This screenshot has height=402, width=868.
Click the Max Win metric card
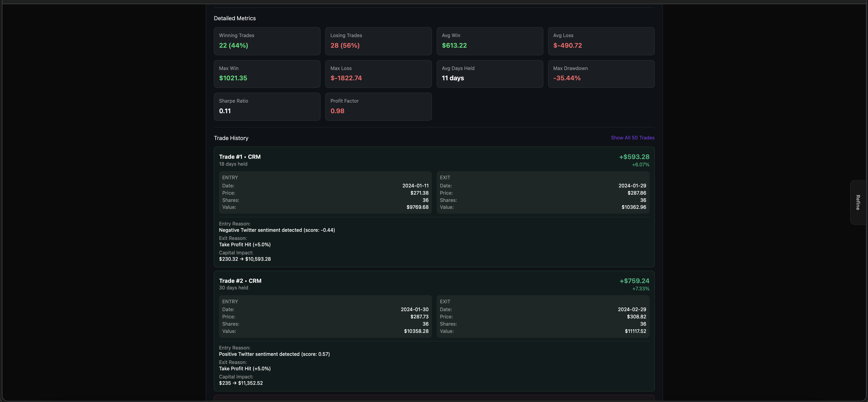267,74
